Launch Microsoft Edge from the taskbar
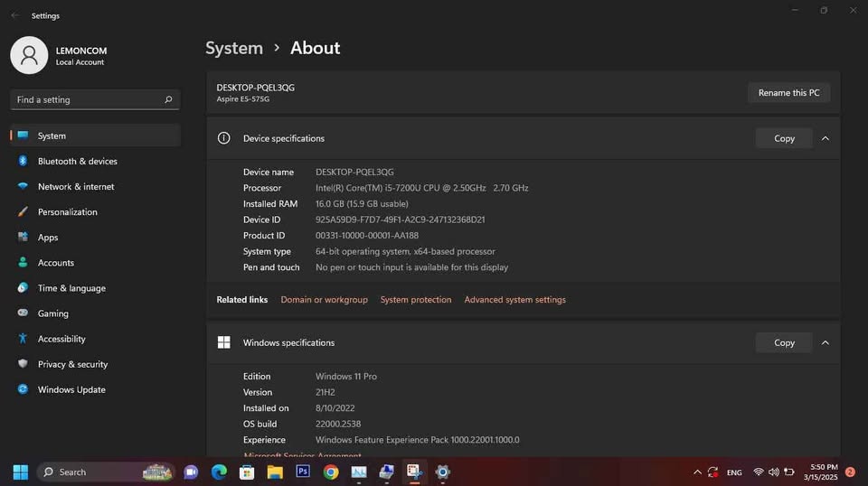 tap(219, 472)
